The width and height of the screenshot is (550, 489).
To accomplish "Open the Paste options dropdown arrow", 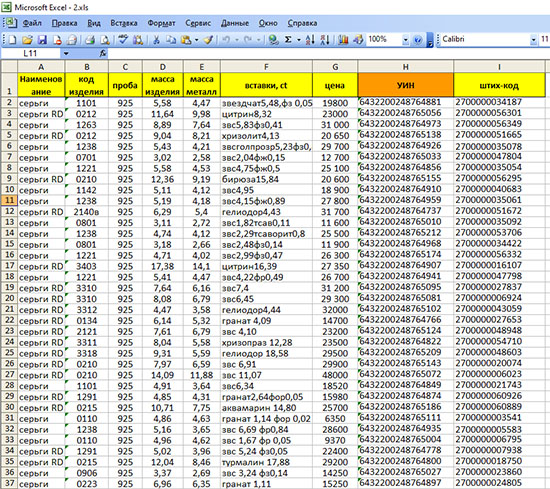I will coord(196,40).
